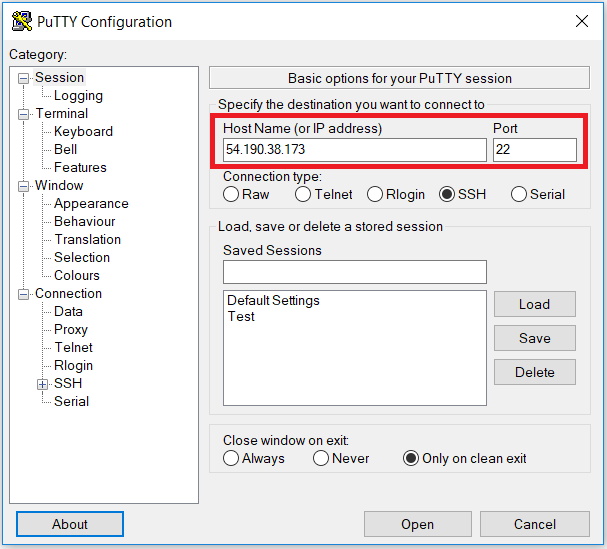Click the PuTTY icon in title bar
Image resolution: width=607 pixels, height=549 pixels.
[22, 22]
